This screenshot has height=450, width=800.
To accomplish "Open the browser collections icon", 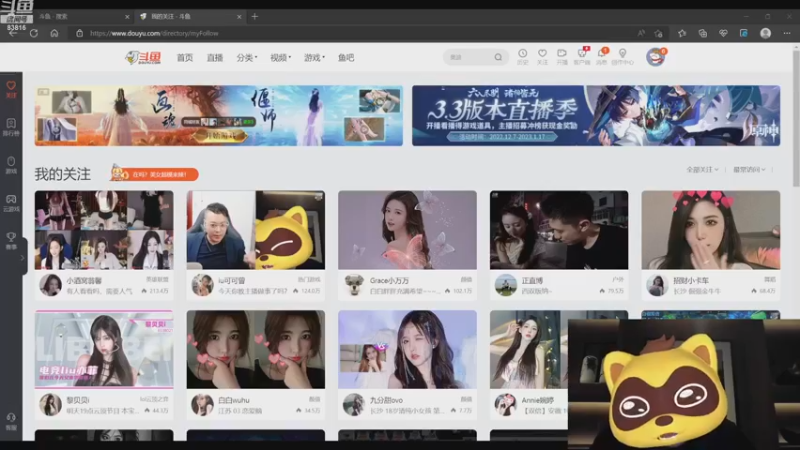I will [703, 33].
